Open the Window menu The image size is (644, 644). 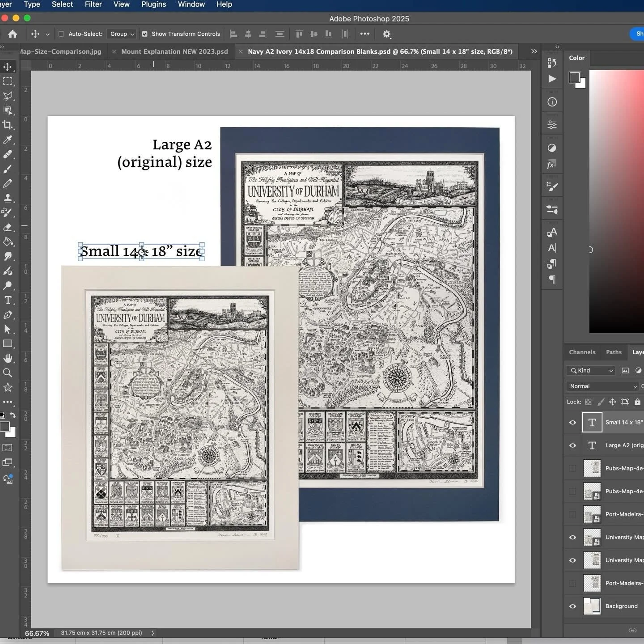[x=191, y=4]
